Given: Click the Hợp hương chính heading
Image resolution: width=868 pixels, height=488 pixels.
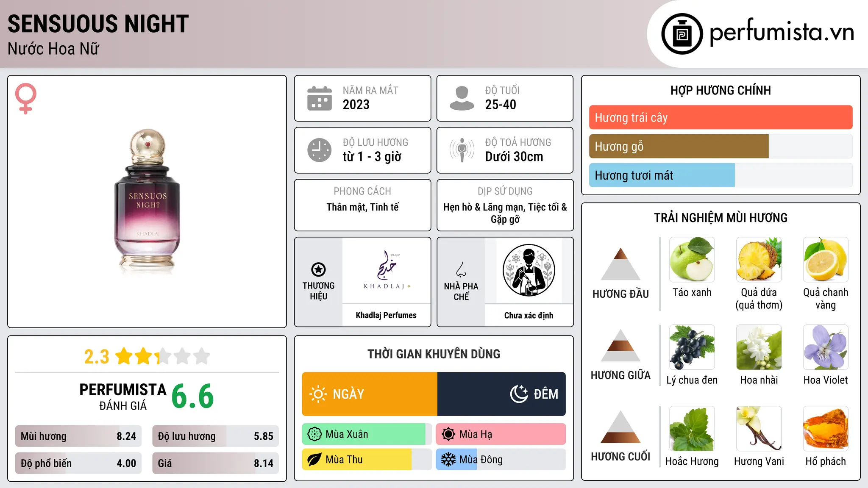Looking at the screenshot, I should coord(721,90).
